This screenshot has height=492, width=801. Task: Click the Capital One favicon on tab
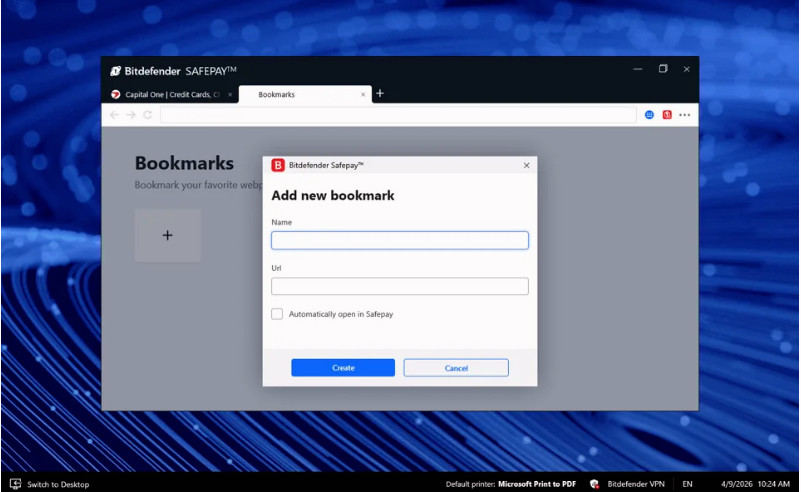[x=116, y=95]
